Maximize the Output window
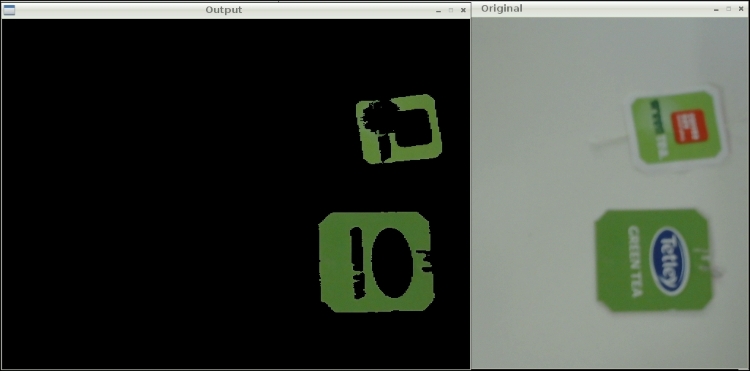Screen dimensions: 750x371 click(451, 10)
